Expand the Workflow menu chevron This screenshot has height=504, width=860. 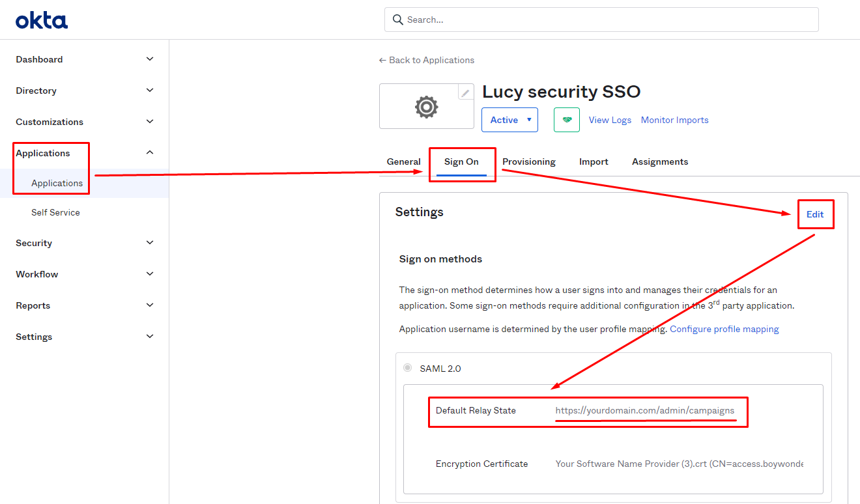tap(150, 274)
